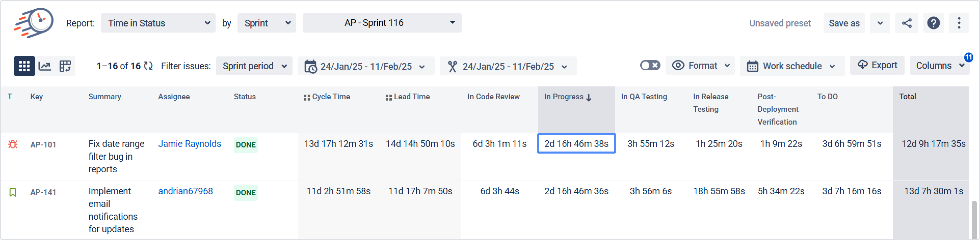
Task: Expand the Sprint period filter dropdown
Action: (254, 66)
